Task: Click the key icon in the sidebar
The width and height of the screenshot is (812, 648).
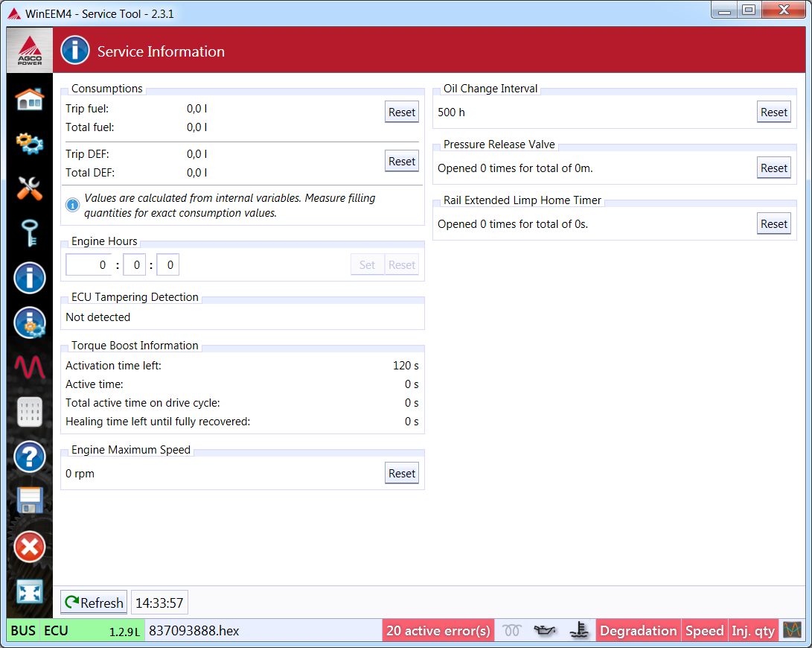Action: click(x=30, y=233)
